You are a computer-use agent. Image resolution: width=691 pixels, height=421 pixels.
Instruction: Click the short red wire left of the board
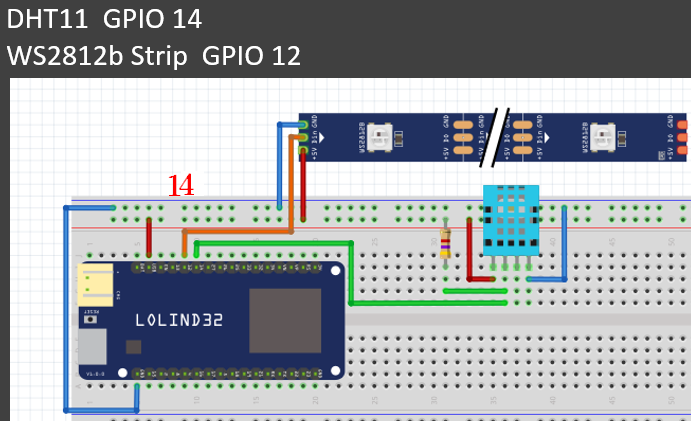click(149, 238)
